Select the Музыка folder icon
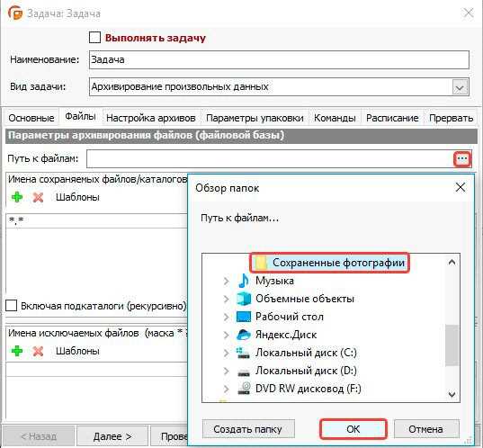This screenshot has height=448, width=483. pos(244,281)
